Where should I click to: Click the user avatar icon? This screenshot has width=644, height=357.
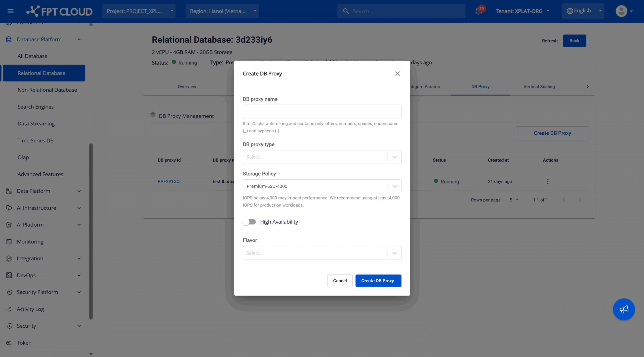coord(621,11)
